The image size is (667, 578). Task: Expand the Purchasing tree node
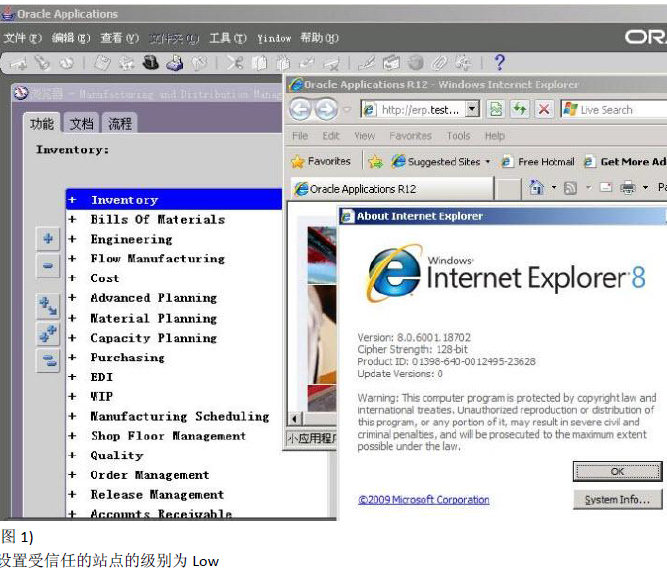point(72,357)
